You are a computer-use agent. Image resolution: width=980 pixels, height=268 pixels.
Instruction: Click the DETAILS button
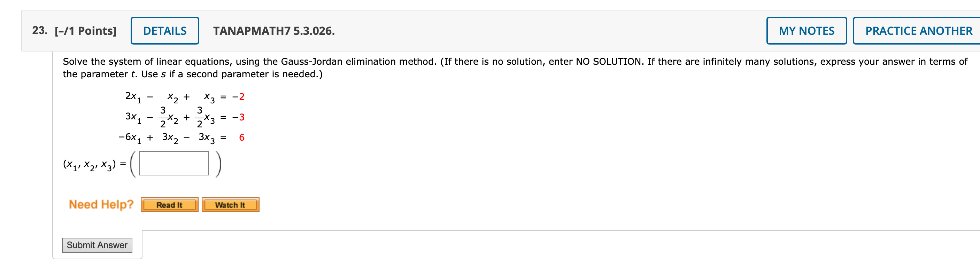tap(164, 30)
